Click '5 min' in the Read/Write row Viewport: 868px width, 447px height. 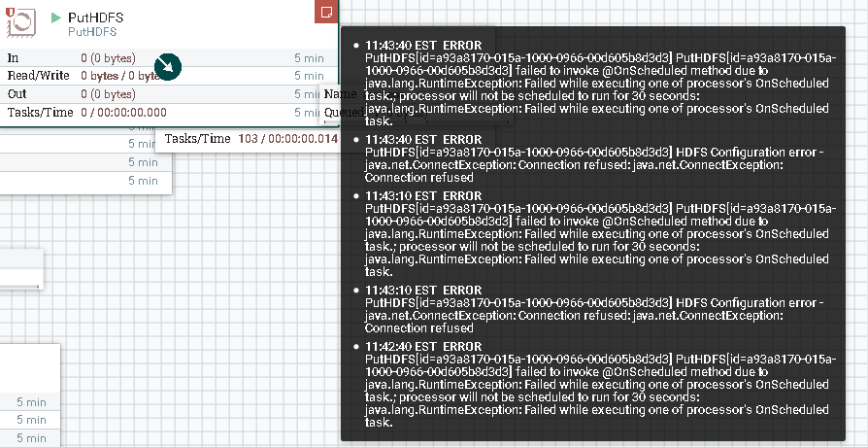coord(309,76)
